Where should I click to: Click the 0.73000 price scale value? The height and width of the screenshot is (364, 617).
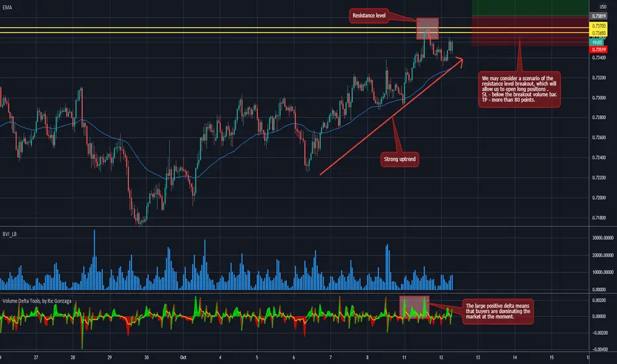(598, 98)
